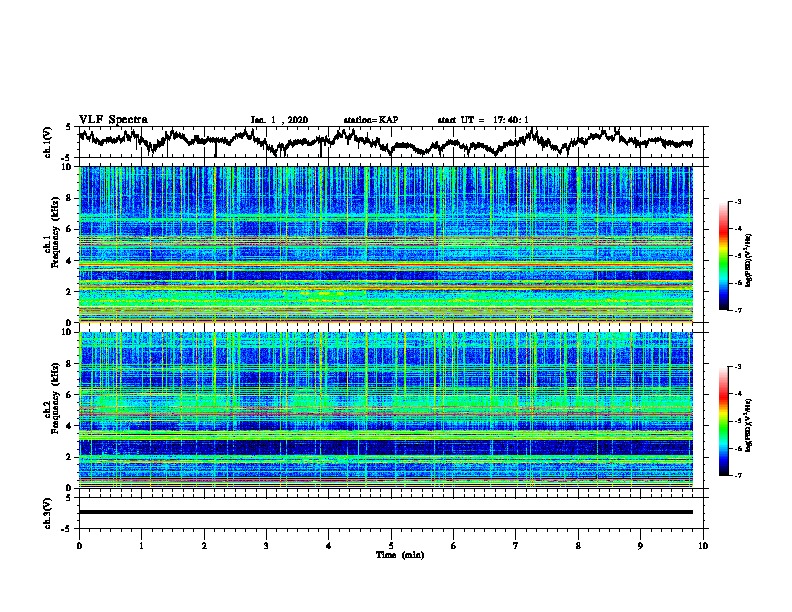Screen dimensions: 792x612
Task: Click the date label "Jan. 1, 2020"
Action: 279,120
